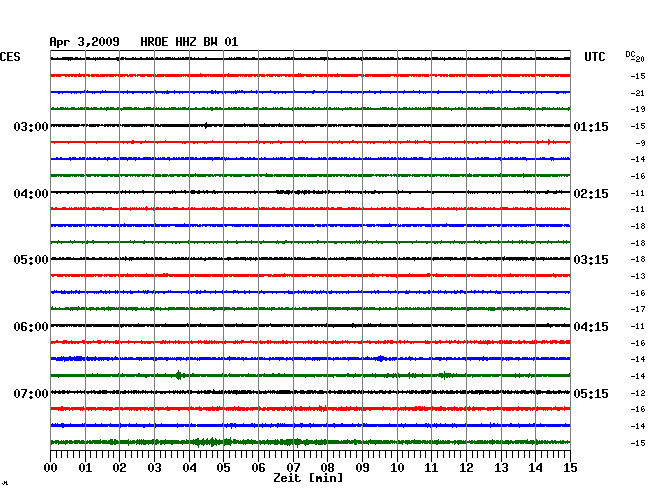Select the station title "HROE HHZ BW 01"

189,42
